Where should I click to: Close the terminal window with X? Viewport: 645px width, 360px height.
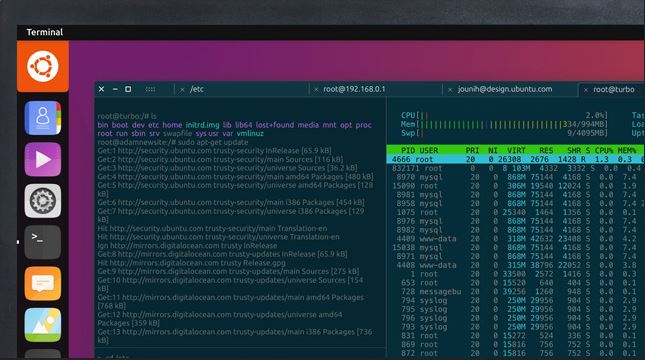[x=102, y=89]
